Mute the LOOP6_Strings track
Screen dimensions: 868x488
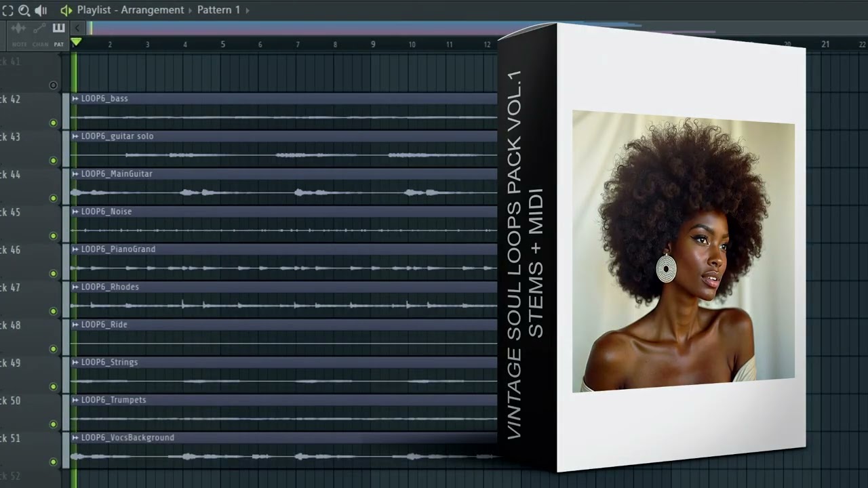[54, 386]
